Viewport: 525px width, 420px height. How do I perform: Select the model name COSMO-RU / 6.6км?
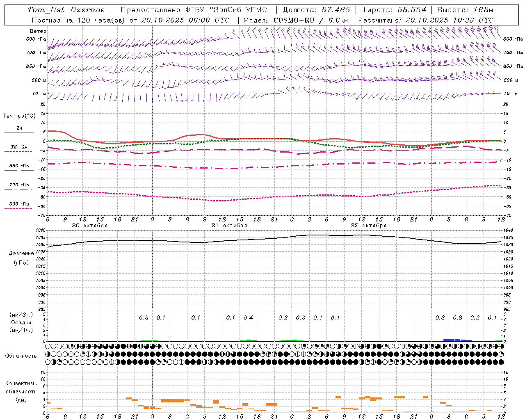coord(311,20)
